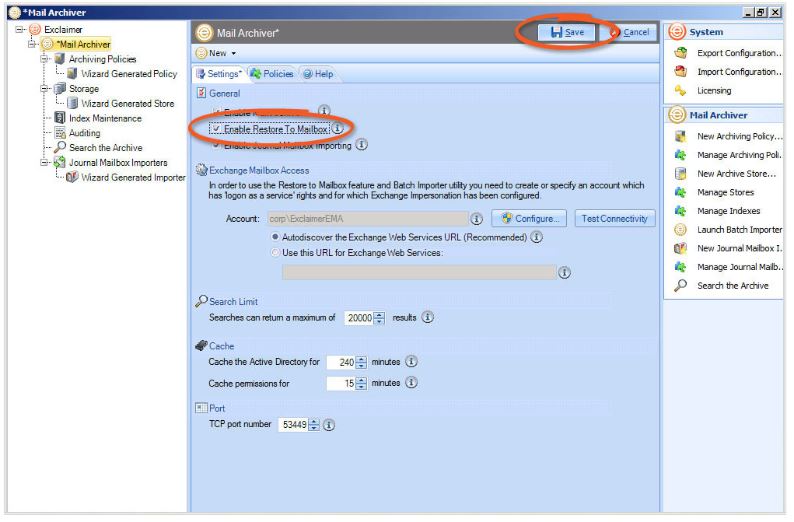Click the Storage node icon
Image resolution: width=794 pixels, height=522 pixels.
point(60,89)
